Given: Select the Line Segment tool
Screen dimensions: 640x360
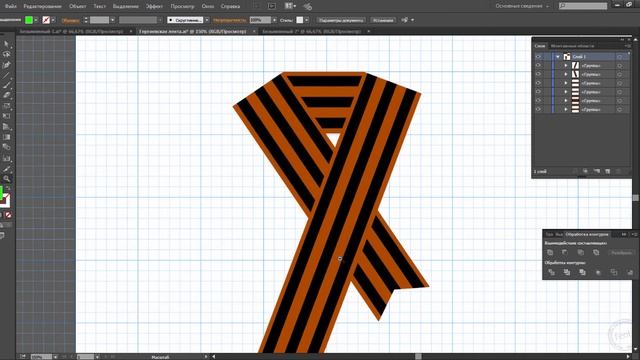Looking at the screenshot, I should [x=6, y=76].
